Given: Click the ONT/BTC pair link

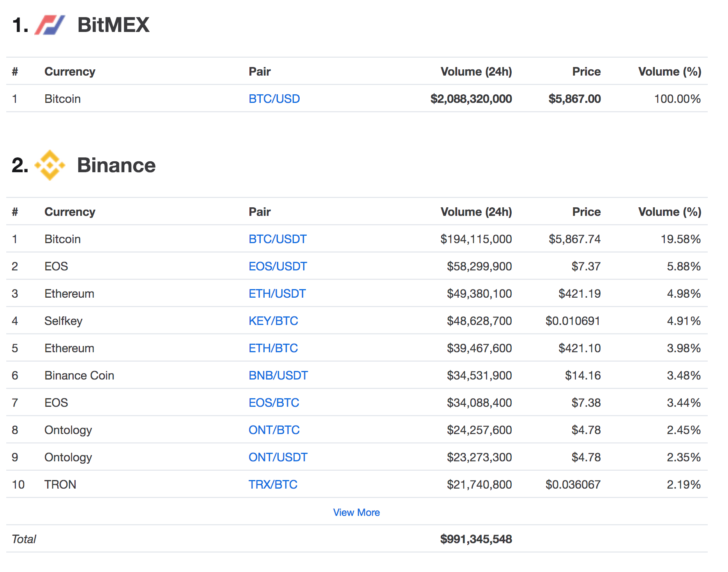Looking at the screenshot, I should pos(274,430).
